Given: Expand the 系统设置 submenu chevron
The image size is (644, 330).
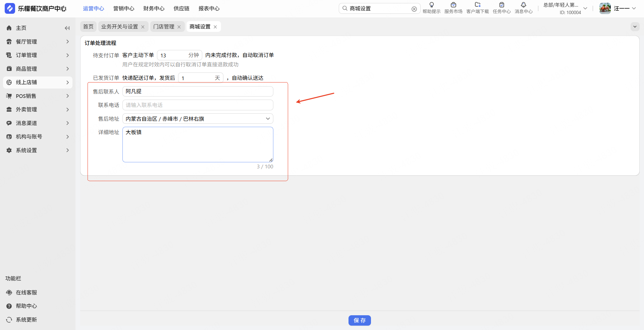Looking at the screenshot, I should (67, 150).
